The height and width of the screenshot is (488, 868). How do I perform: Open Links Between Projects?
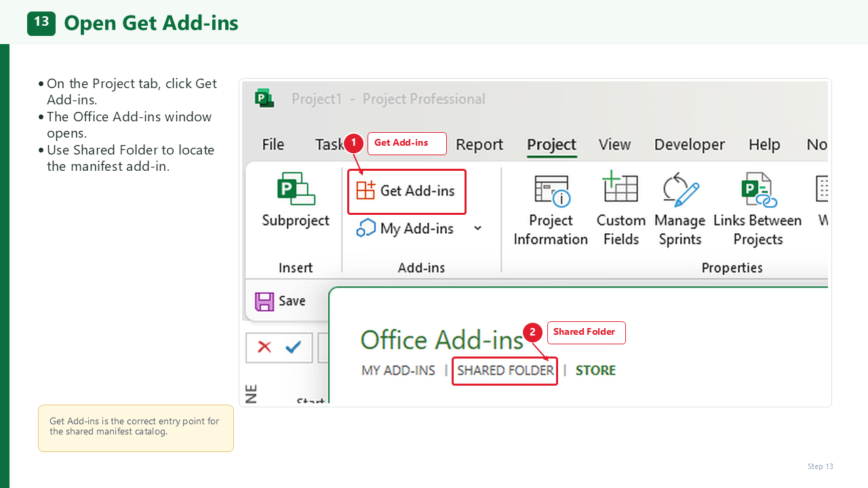[x=757, y=210]
